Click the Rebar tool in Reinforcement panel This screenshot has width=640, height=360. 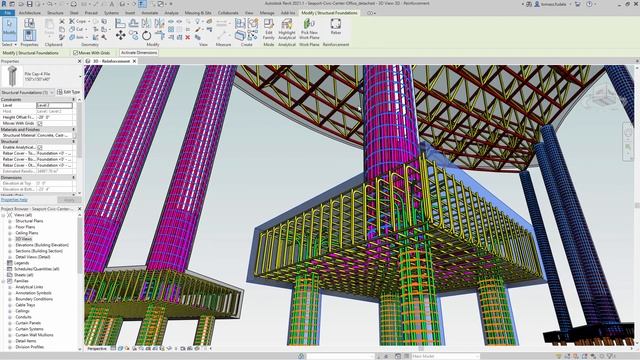pyautogui.click(x=336, y=27)
